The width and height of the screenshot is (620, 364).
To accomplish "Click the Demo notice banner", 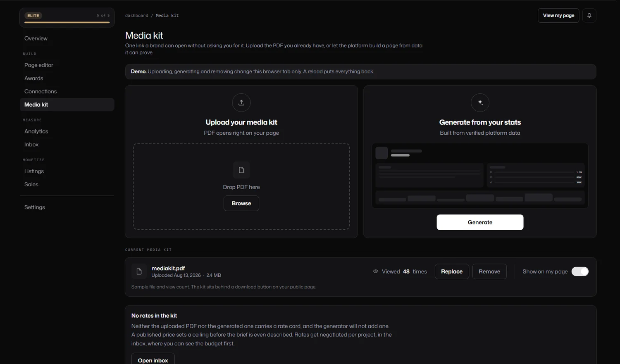I will point(360,71).
